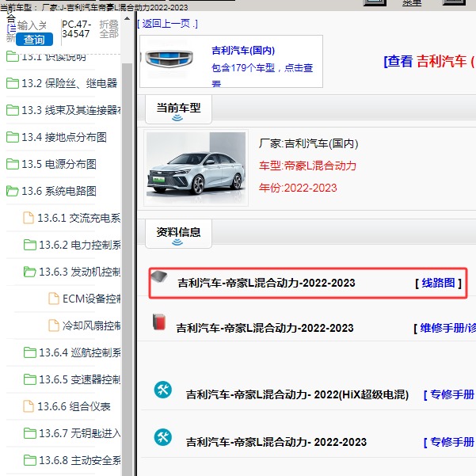Click the Geely logo thumbnail
The image size is (476, 476).
coord(169,59)
